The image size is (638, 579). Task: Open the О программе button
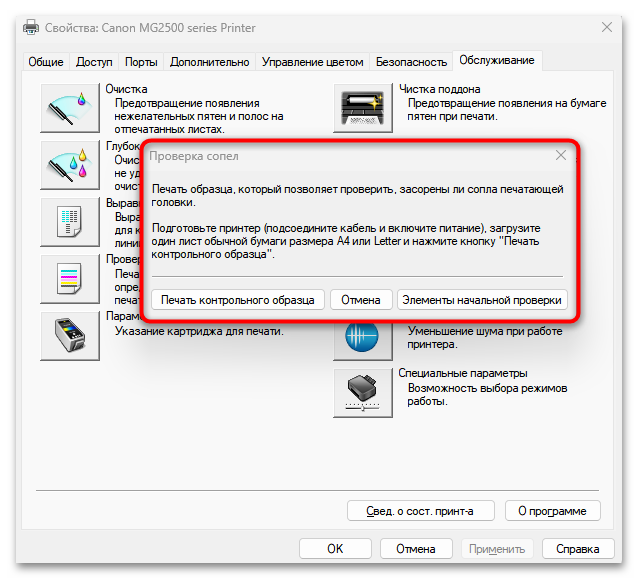tap(553, 511)
